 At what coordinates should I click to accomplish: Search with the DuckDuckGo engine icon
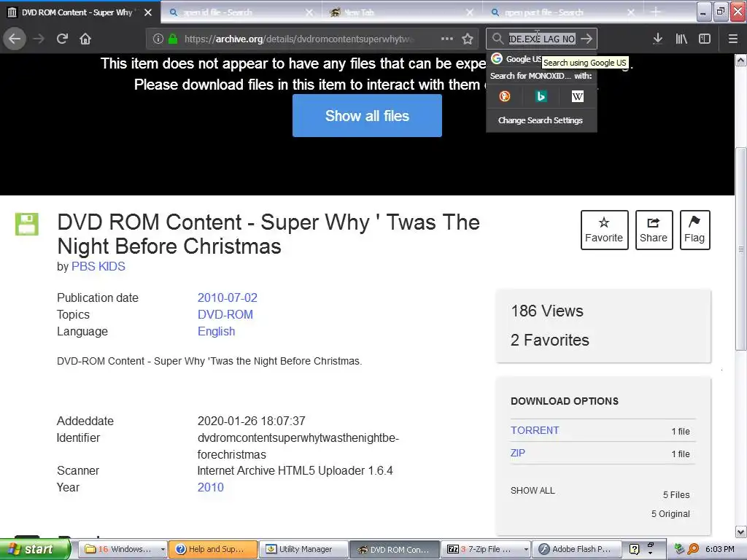[x=505, y=97]
